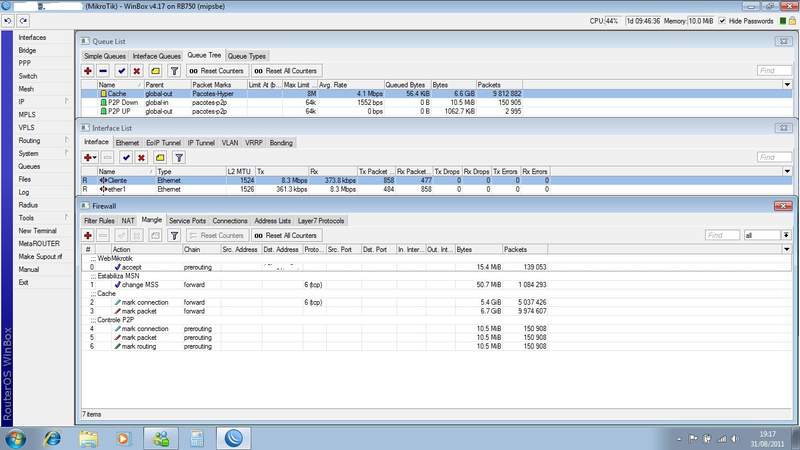Viewport: 800px width, 450px height.
Task: Click the padlock icon at top right
Action: tap(792, 21)
